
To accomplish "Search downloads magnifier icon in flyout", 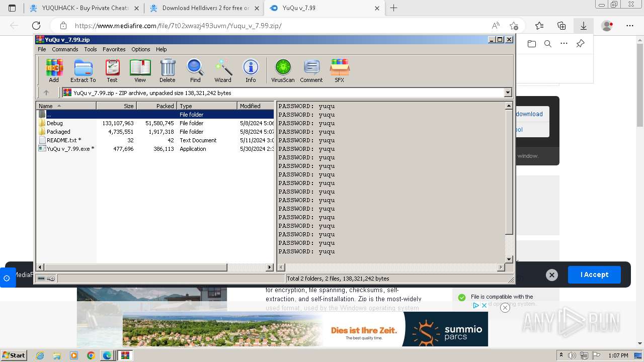I will coord(548,44).
